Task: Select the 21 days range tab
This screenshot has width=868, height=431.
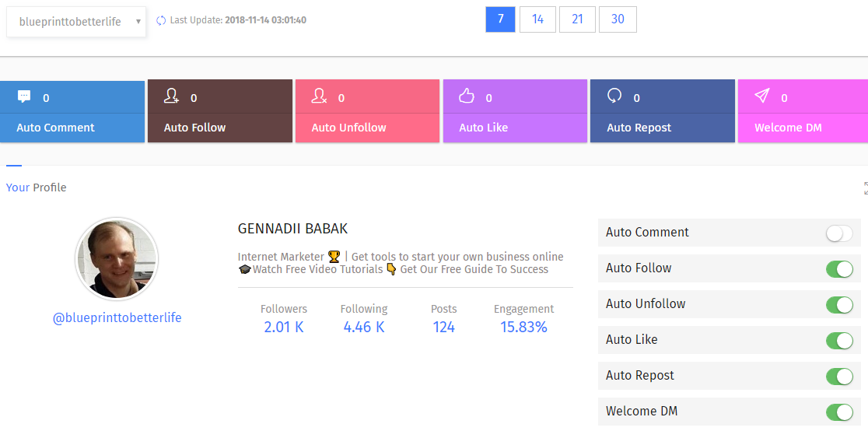Action: 577,19
